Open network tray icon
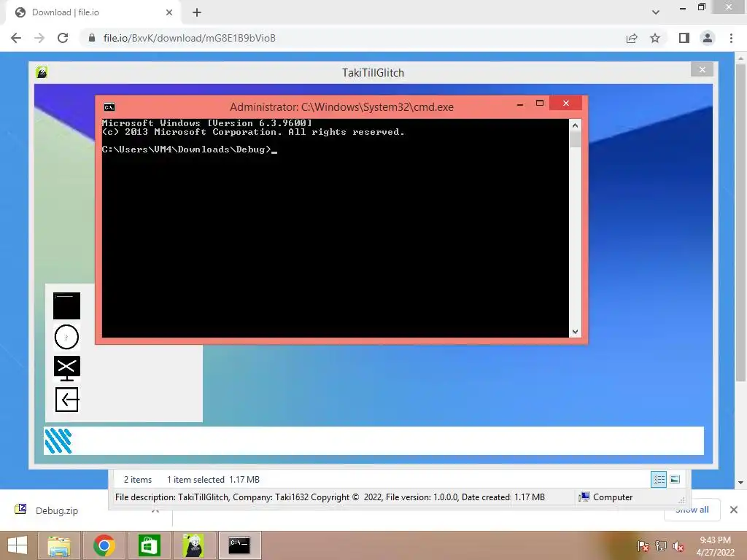 [661, 546]
